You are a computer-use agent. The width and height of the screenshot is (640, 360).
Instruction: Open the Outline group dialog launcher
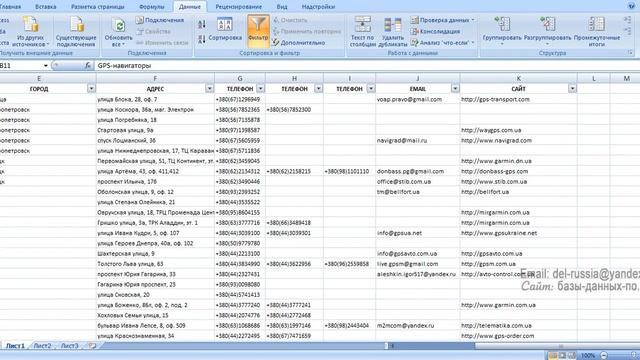[x=630, y=53]
